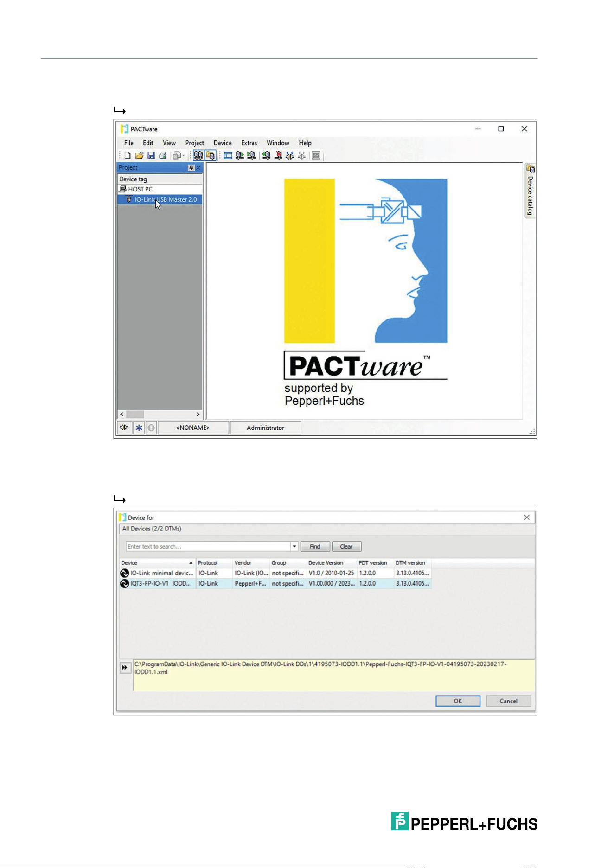This screenshot has width=614, height=868.
Task: Click the horizontal scrollbar thumb in Project panel
Action: (x=135, y=414)
